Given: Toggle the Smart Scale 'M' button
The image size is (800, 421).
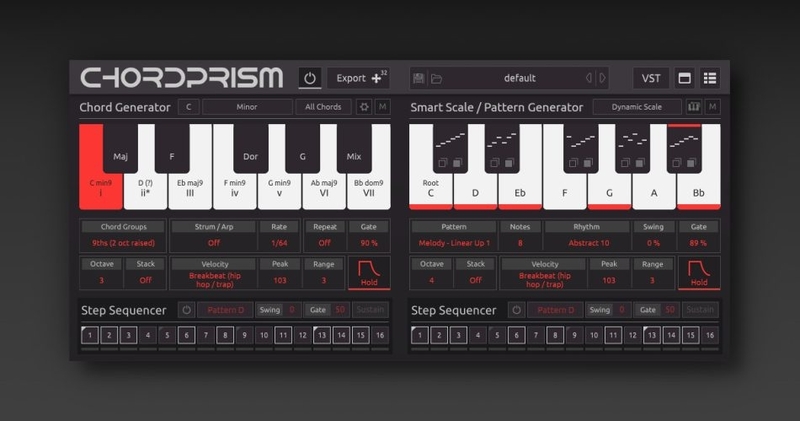Looking at the screenshot, I should pyautogui.click(x=713, y=107).
